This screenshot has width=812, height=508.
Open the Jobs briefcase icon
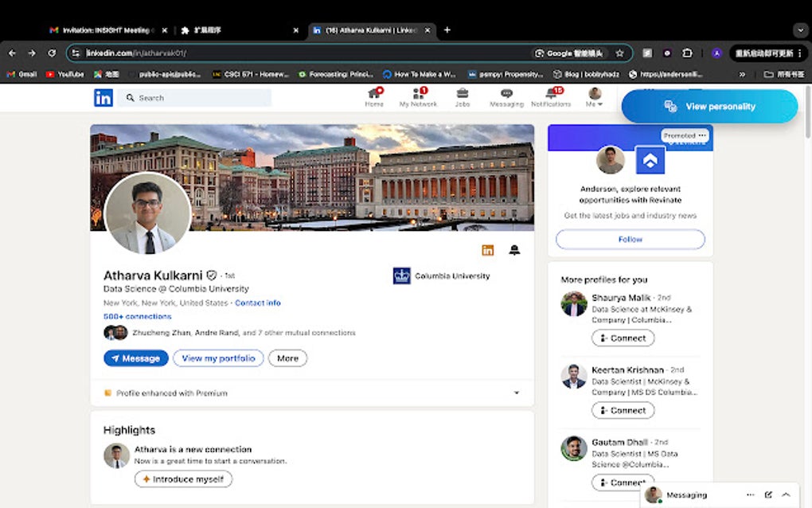tap(463, 97)
